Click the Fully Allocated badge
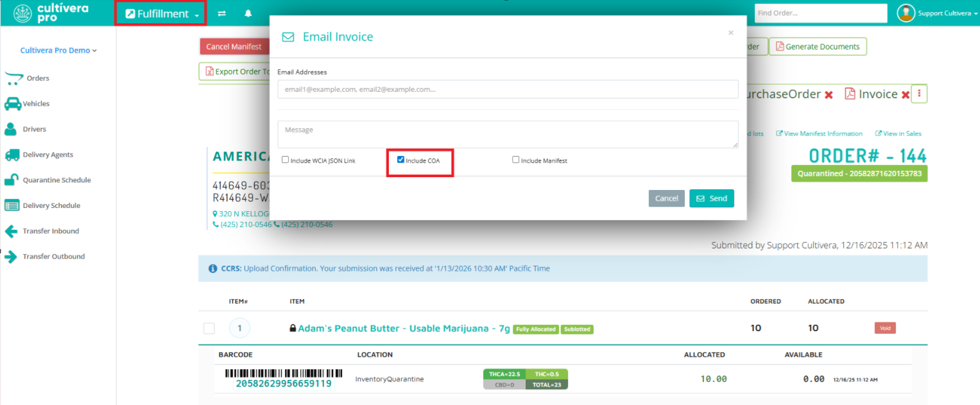 coord(535,329)
